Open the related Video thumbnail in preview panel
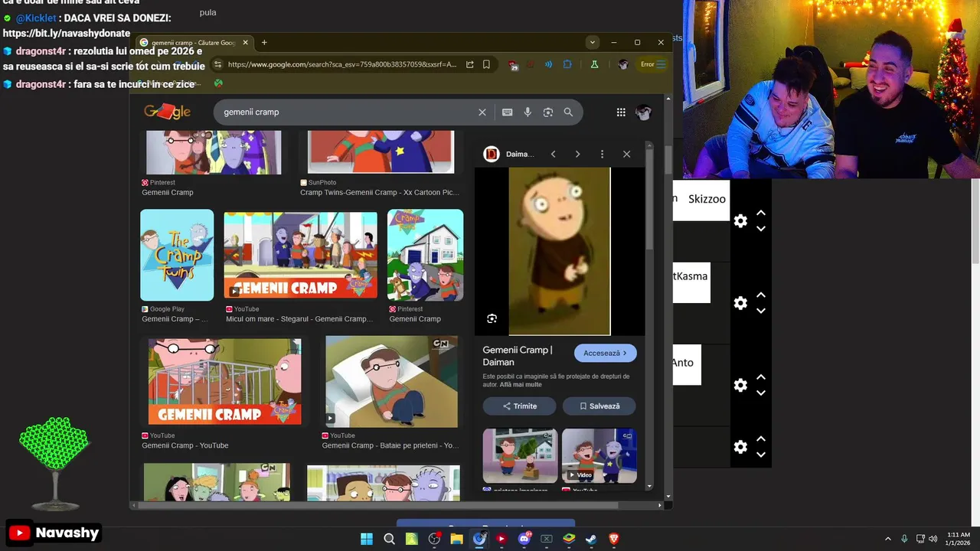 (599, 455)
